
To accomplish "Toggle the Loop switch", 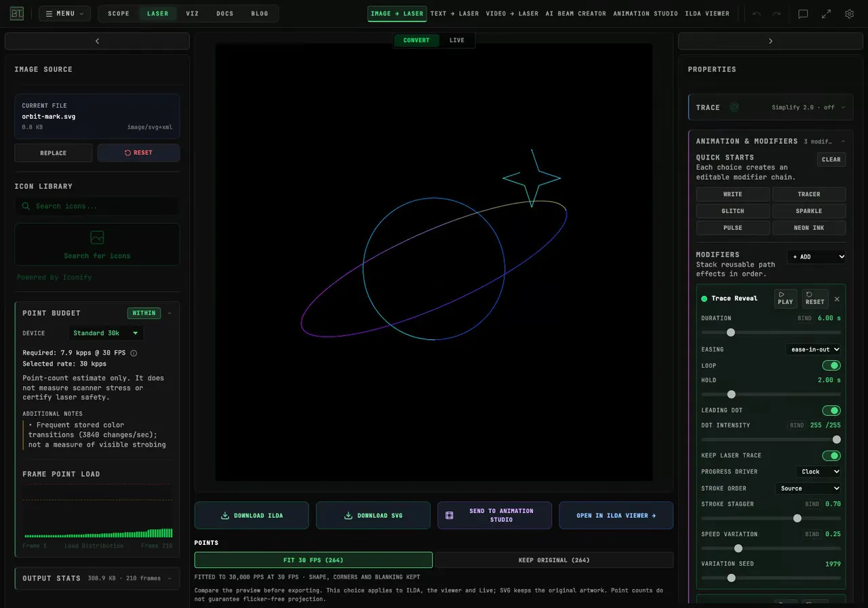I will 831,366.
